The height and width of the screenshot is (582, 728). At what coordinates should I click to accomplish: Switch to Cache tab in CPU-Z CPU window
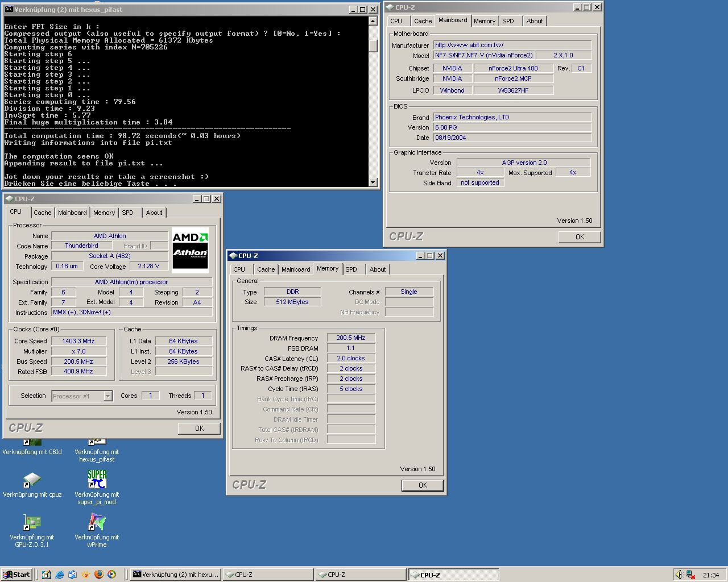(42, 213)
